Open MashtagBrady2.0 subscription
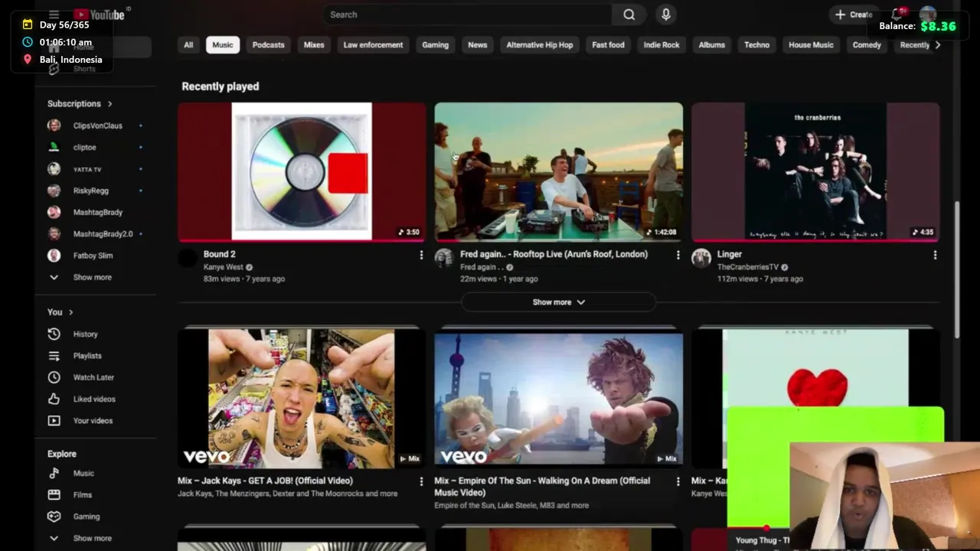 point(96,234)
